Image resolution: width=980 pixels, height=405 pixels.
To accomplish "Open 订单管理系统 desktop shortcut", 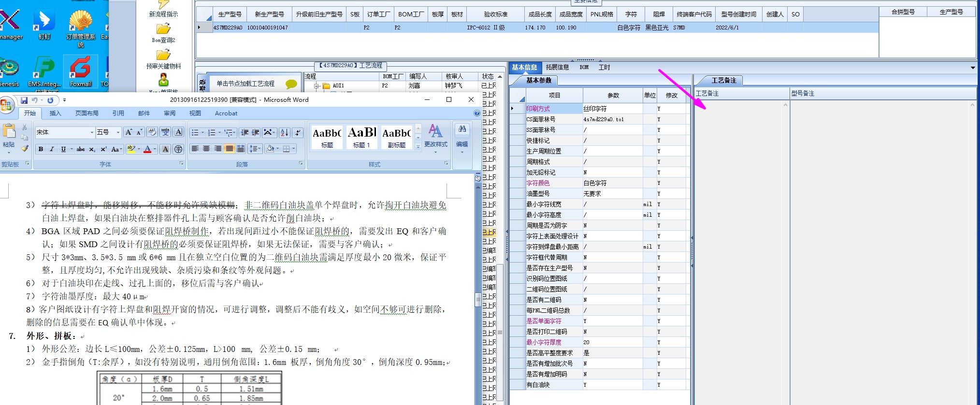I will point(80,28).
